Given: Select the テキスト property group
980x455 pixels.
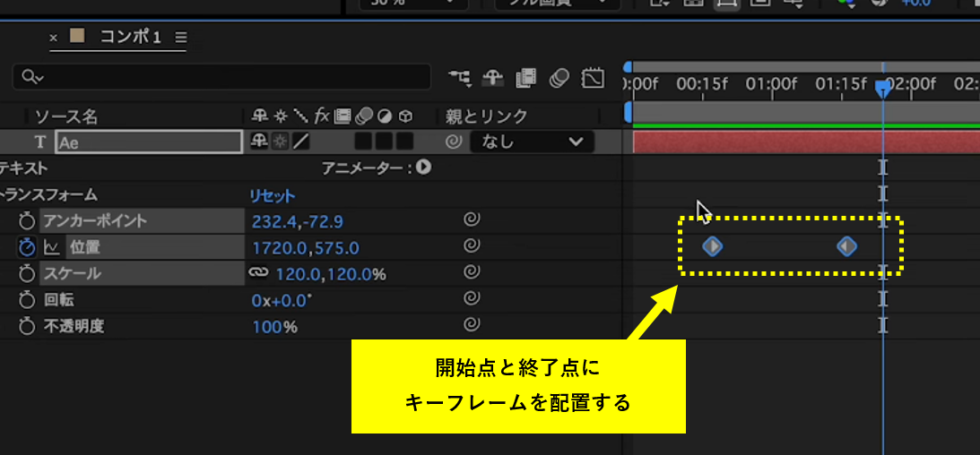Looking at the screenshot, I should (x=23, y=167).
